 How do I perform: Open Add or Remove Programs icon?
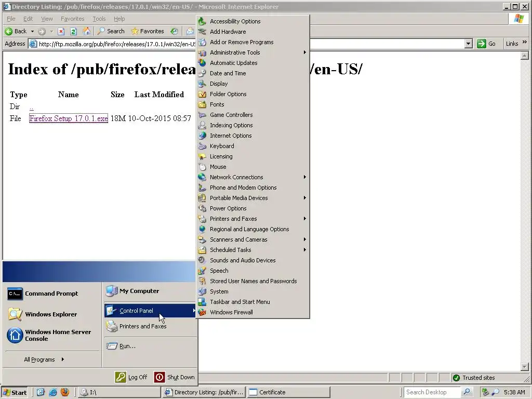(x=202, y=42)
